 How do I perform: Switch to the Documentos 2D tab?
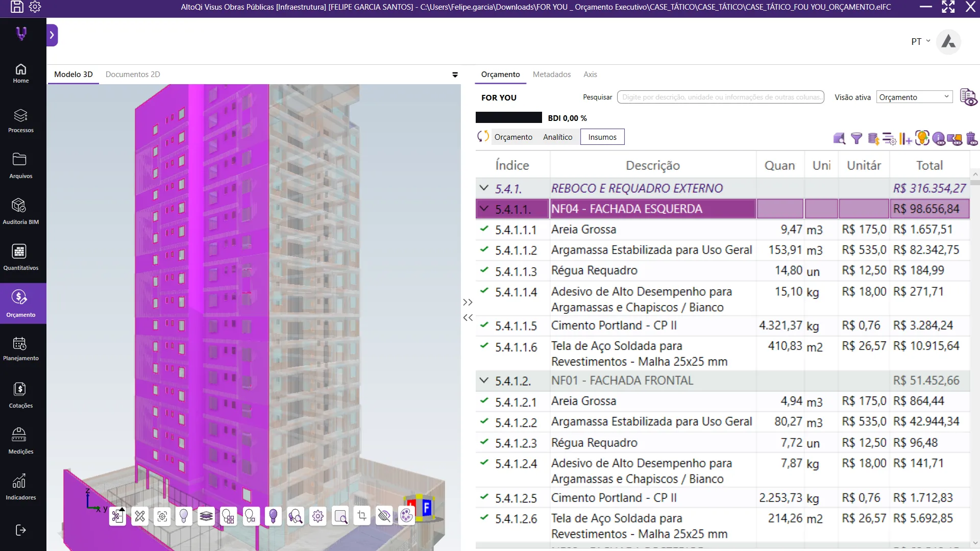tap(133, 74)
